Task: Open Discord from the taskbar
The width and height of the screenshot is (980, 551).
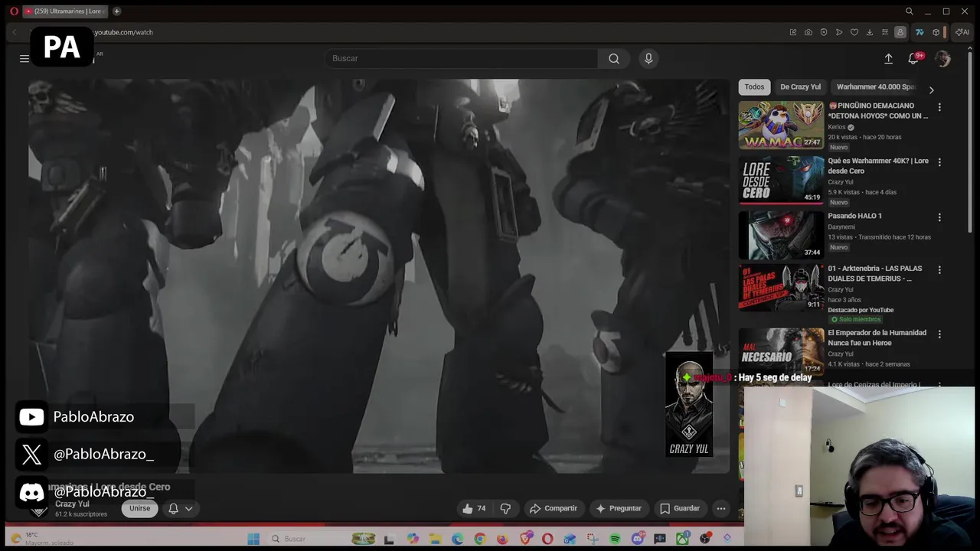Action: (x=637, y=539)
